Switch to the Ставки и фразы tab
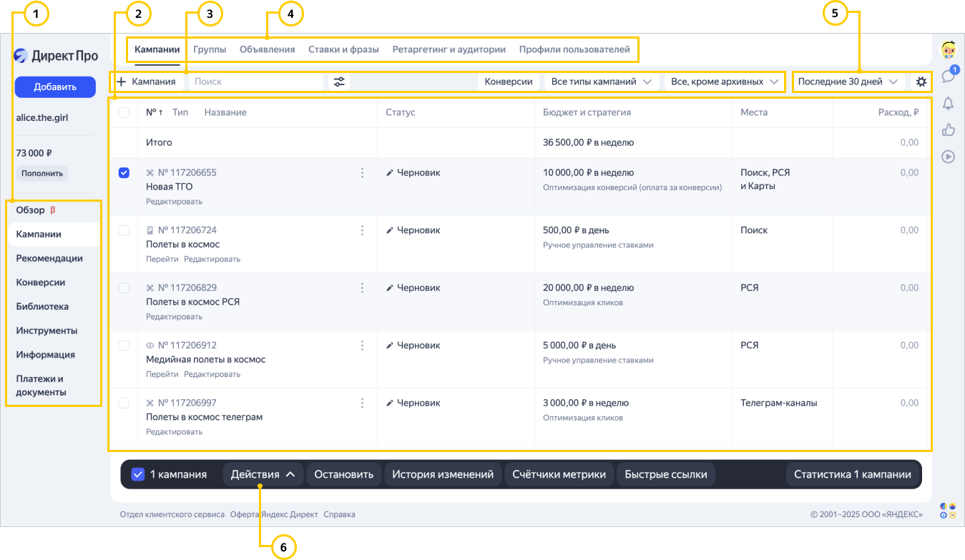This screenshot has width=965, height=560. [343, 50]
